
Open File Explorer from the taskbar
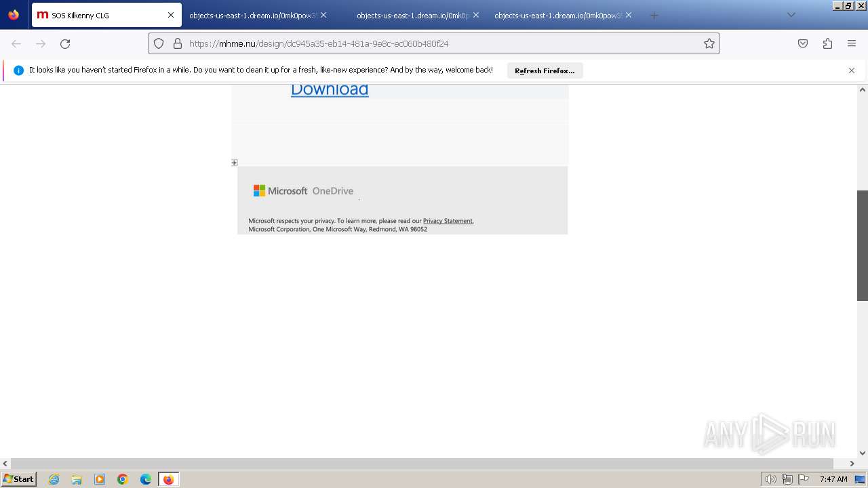pyautogui.click(x=77, y=479)
